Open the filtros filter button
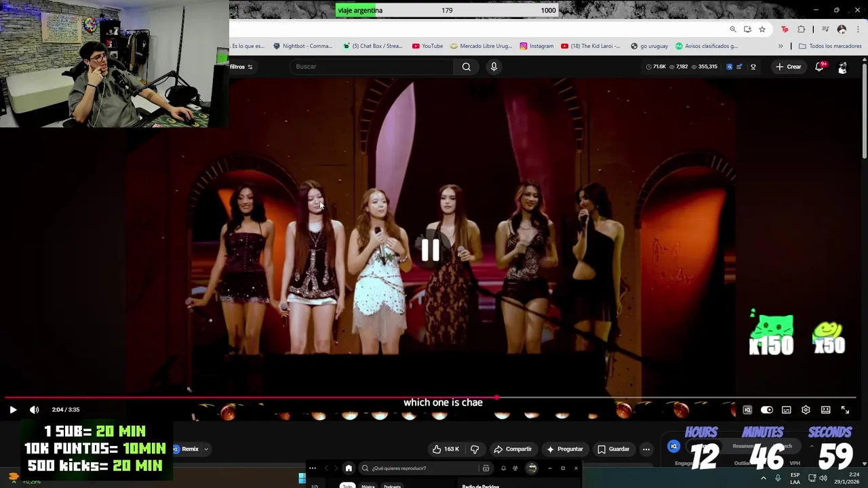Viewport: 868px width, 488px height. [241, 66]
